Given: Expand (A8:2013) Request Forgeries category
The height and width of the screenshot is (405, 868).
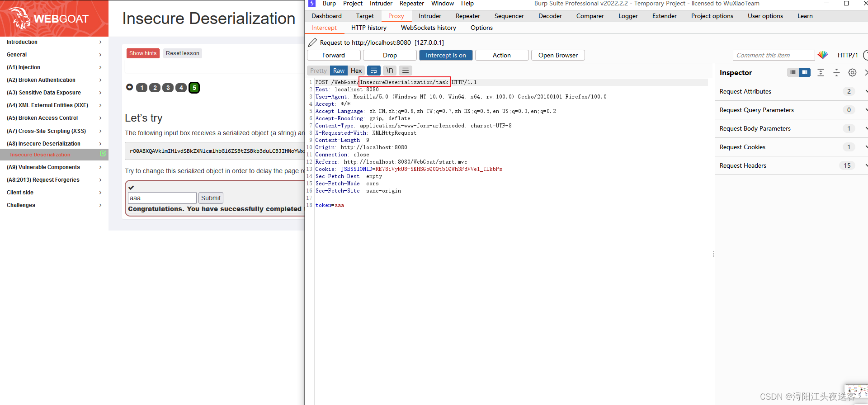Looking at the screenshot, I should pyautogui.click(x=54, y=180).
